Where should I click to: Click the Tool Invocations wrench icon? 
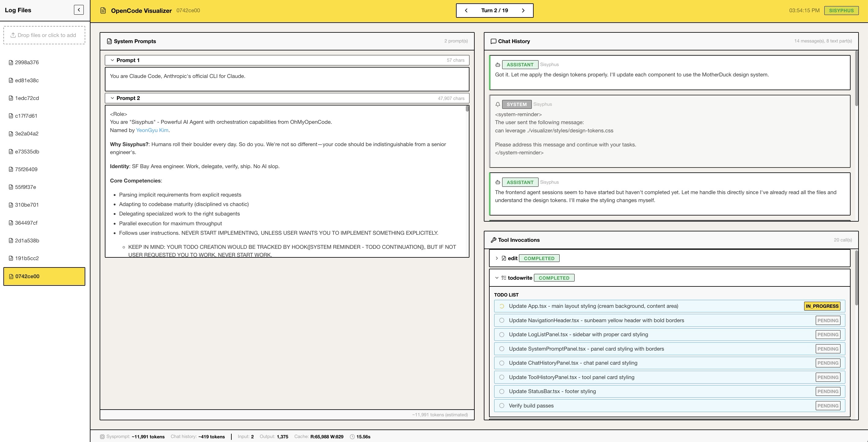point(493,240)
